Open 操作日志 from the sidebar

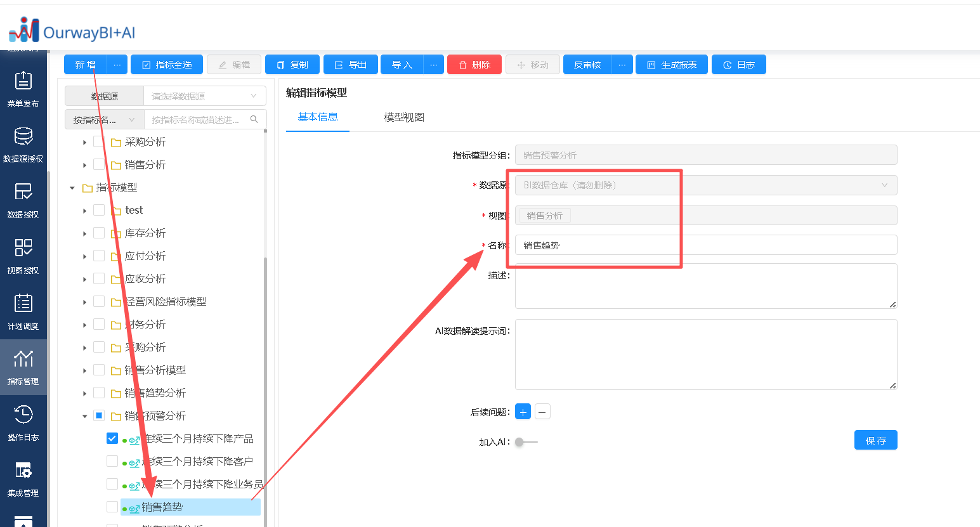point(23,423)
